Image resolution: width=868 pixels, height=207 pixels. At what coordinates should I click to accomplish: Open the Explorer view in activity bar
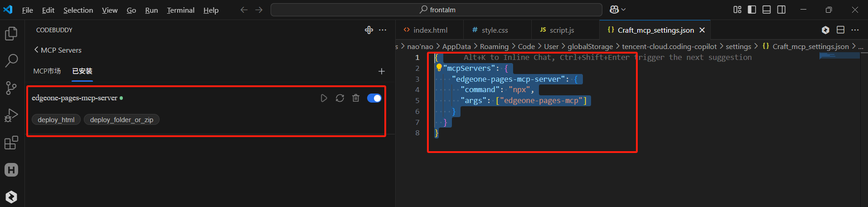click(11, 34)
